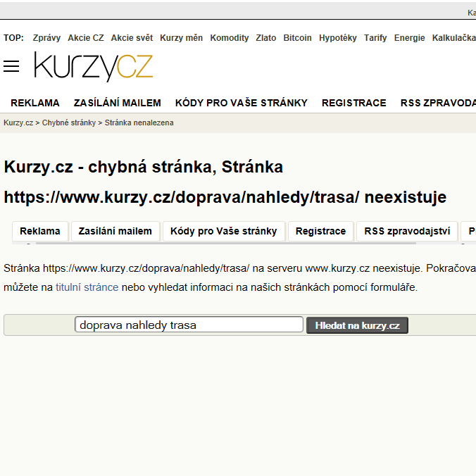Select the RSS zpravodajství tab
This screenshot has height=476, width=476.
click(407, 232)
